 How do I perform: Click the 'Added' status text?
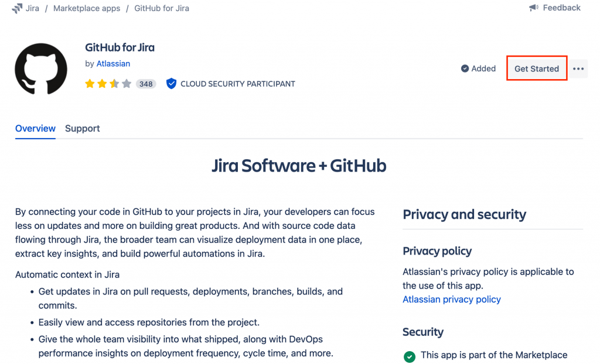[483, 68]
